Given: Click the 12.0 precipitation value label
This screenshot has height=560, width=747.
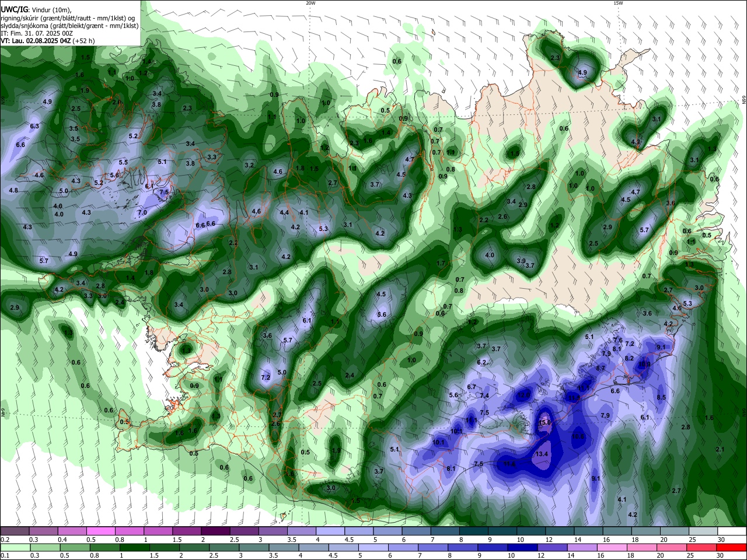Looking at the screenshot, I should coord(524,395).
